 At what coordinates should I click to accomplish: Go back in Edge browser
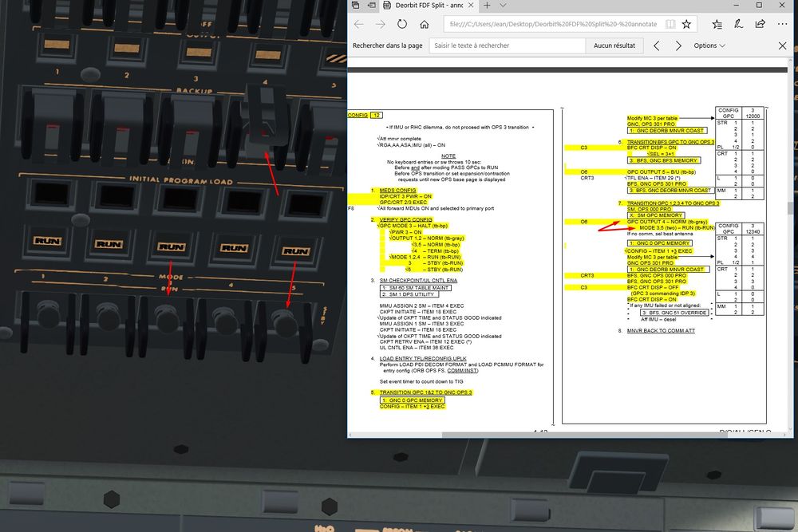click(359, 24)
